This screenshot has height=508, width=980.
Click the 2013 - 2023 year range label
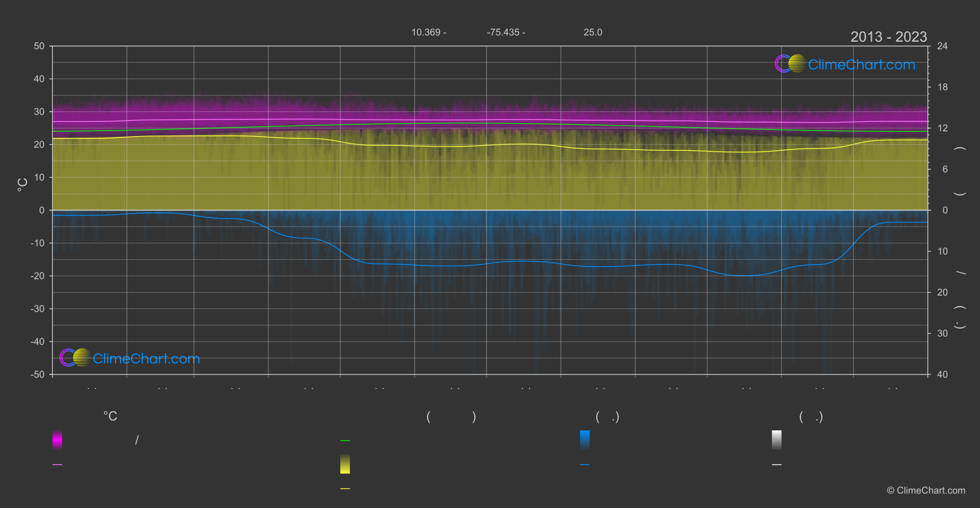coord(888,37)
